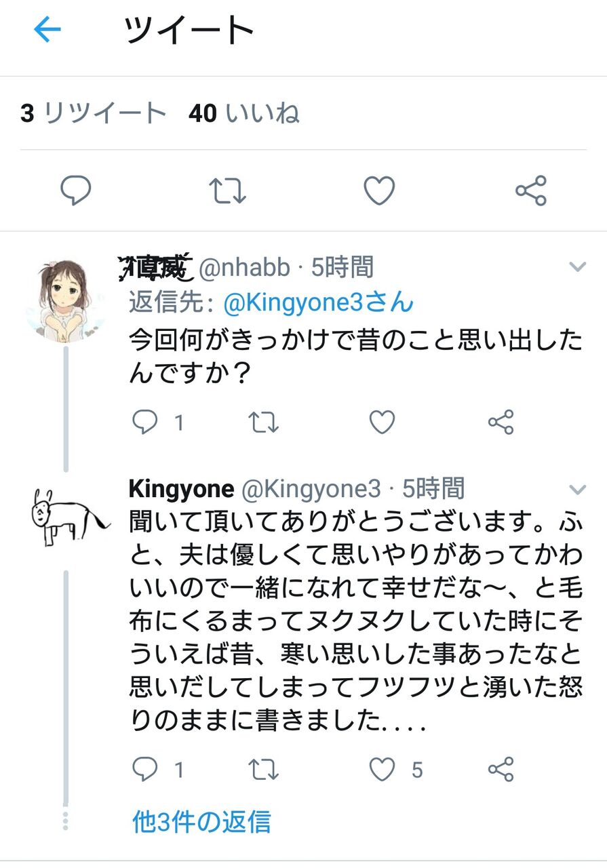Open dropdown chevron on @nhabb's tweet
Image resolution: width=607 pixels, height=868 pixels.
click(x=577, y=267)
